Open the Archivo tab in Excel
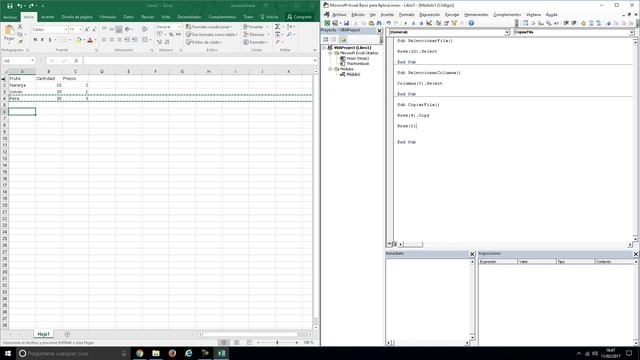 (10, 17)
